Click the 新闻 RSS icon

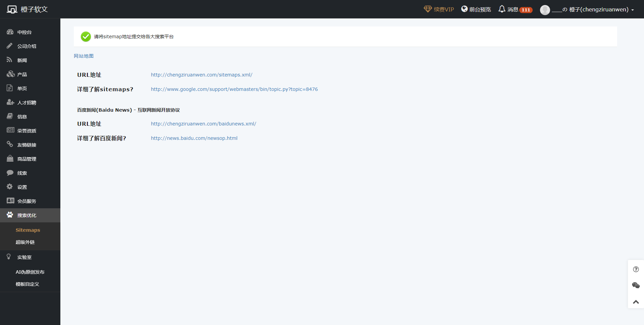9,60
